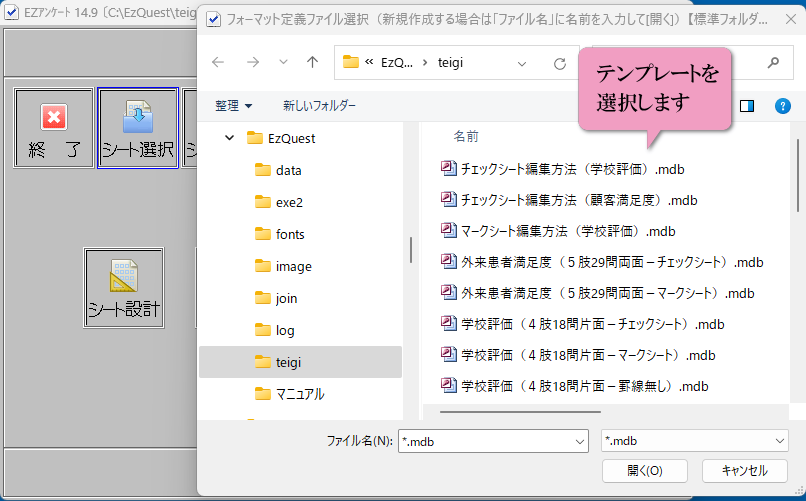Close the file selection dialog
The height and width of the screenshot is (501, 806).
tap(791, 20)
